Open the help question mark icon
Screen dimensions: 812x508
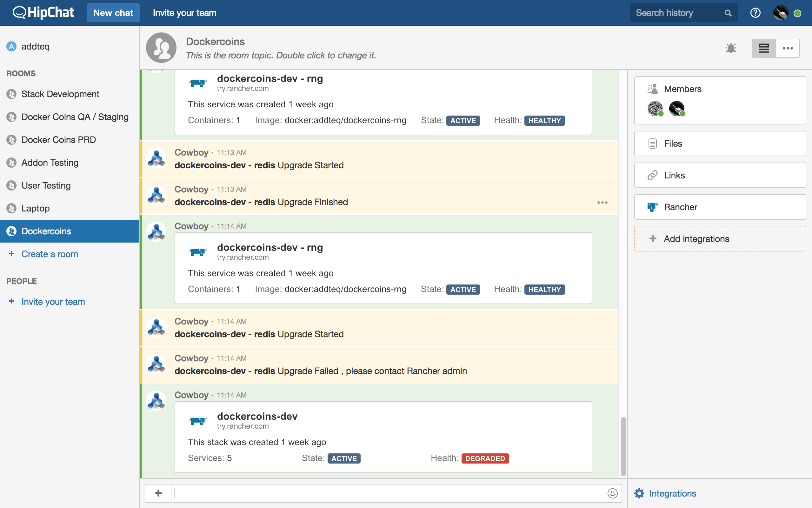(x=755, y=13)
